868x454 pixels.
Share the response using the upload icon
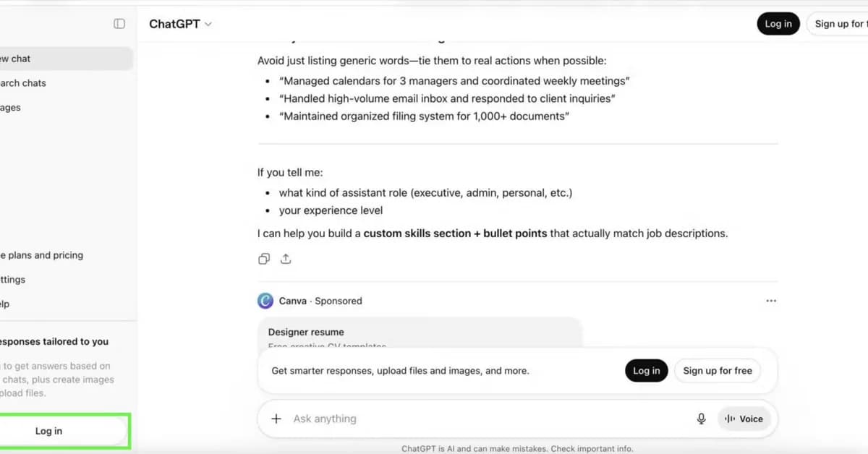click(286, 258)
